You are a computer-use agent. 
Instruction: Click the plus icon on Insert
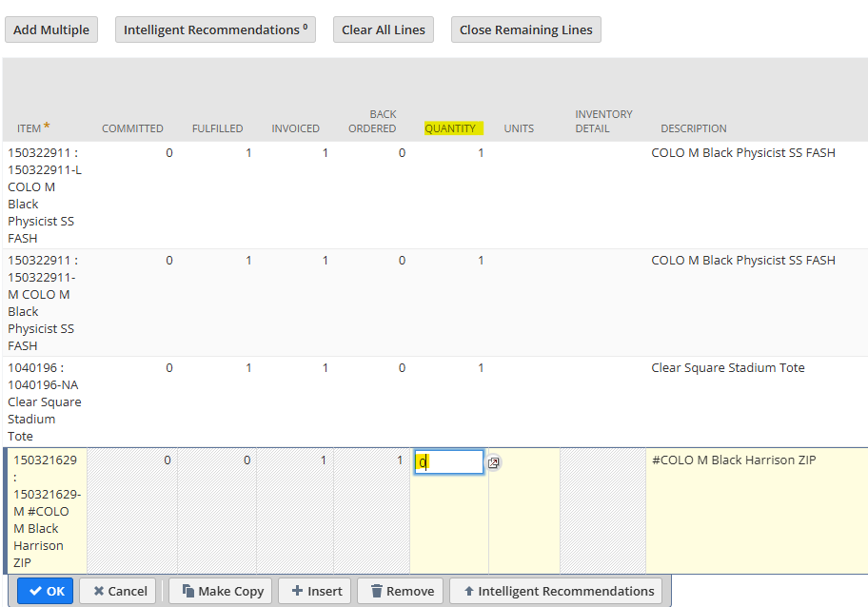tap(297, 591)
